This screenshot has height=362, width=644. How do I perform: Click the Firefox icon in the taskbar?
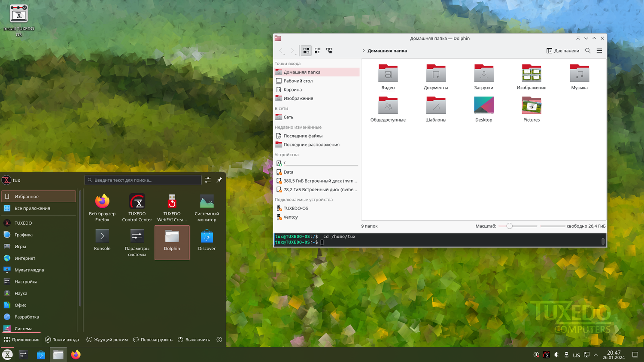point(76,355)
